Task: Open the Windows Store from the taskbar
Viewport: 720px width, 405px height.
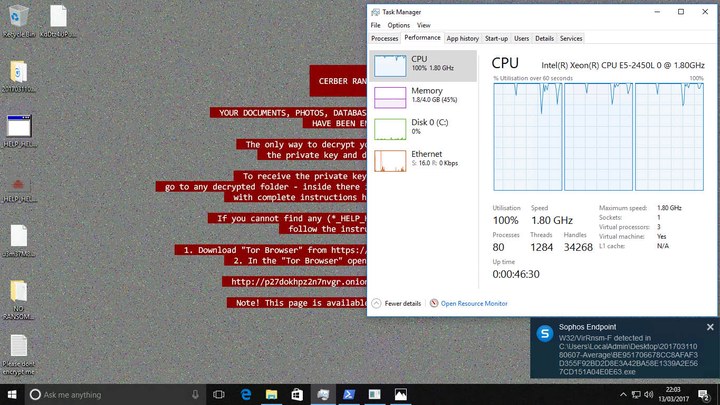Action: click(x=297, y=394)
